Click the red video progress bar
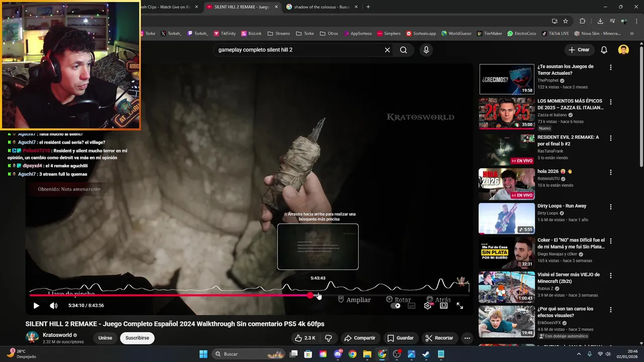The height and width of the screenshot is (362, 644). point(170,295)
